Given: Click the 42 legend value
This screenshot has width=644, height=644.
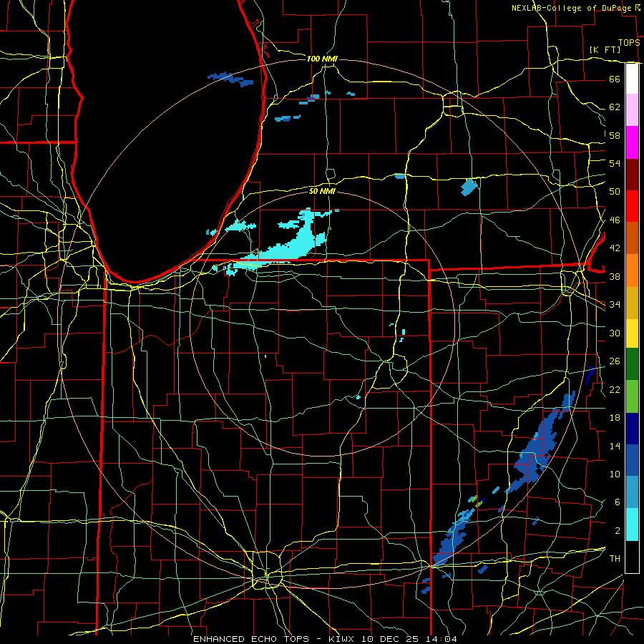Looking at the screenshot, I should point(615,248).
